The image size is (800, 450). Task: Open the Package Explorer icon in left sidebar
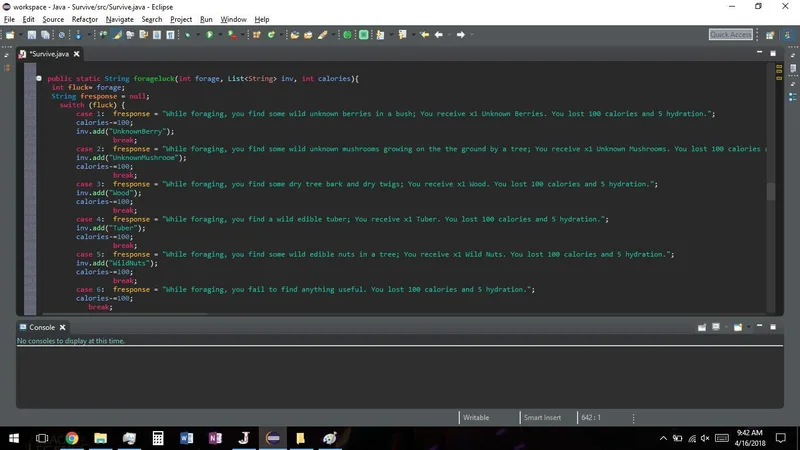[7, 68]
